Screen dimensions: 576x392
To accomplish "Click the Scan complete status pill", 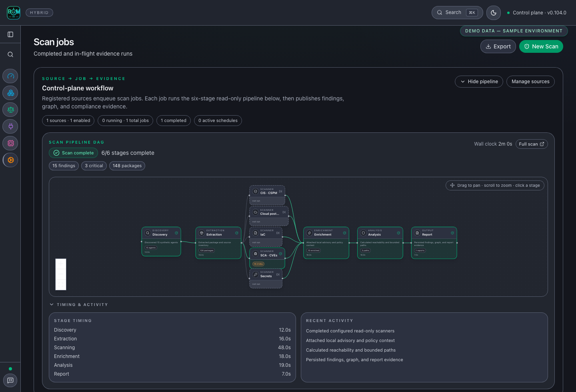I will click(74, 153).
